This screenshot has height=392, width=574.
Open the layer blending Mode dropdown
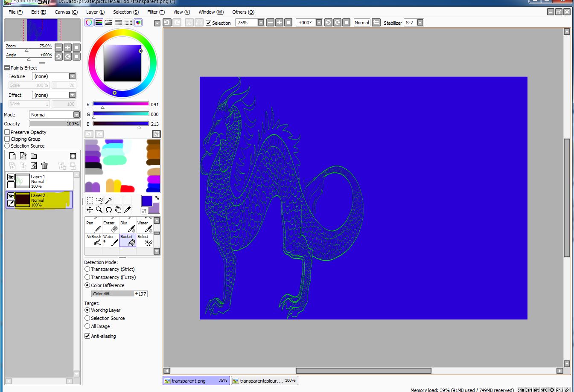76,115
